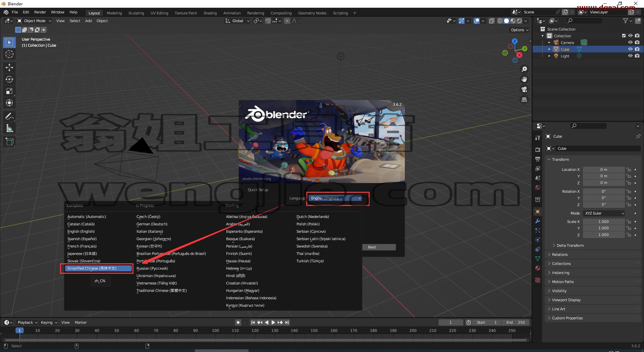Open the World properties tab
Screen dimensions: 644x352
(538, 187)
